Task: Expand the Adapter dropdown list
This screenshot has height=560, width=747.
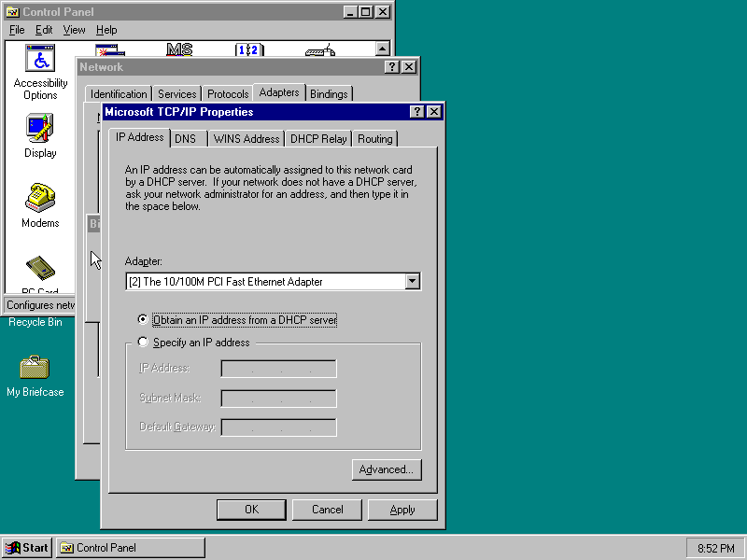Action: coord(413,282)
